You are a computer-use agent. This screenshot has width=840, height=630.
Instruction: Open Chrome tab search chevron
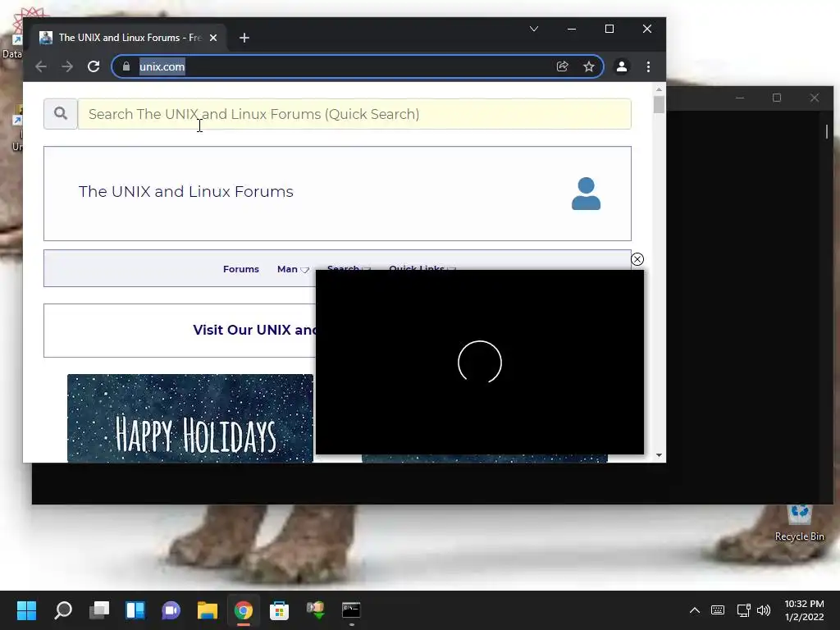(x=533, y=29)
